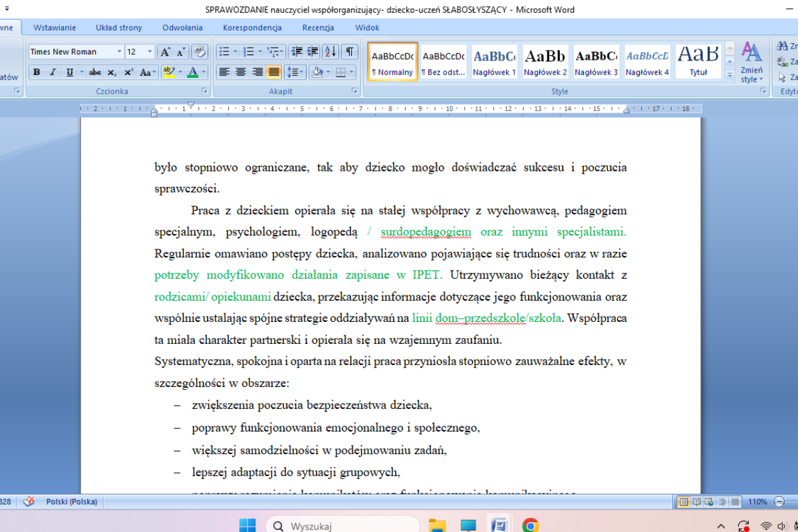Toggle justified text alignment
The height and width of the screenshot is (532, 798).
[273, 72]
